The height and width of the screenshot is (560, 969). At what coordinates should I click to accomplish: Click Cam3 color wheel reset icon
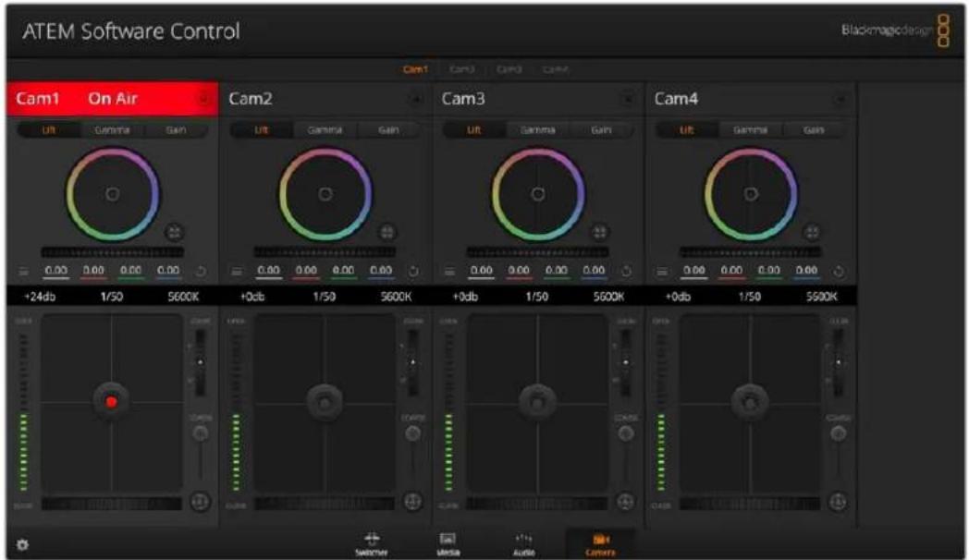coord(599,232)
